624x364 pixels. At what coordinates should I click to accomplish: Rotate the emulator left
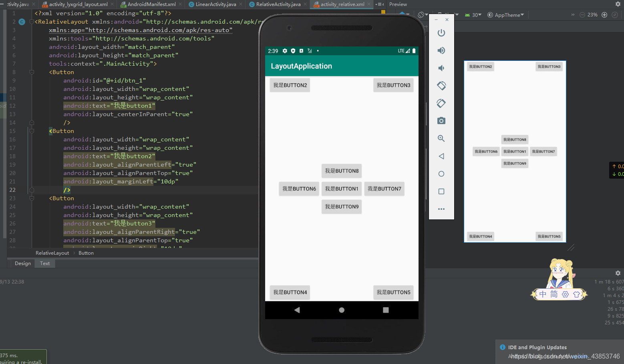[x=441, y=86]
